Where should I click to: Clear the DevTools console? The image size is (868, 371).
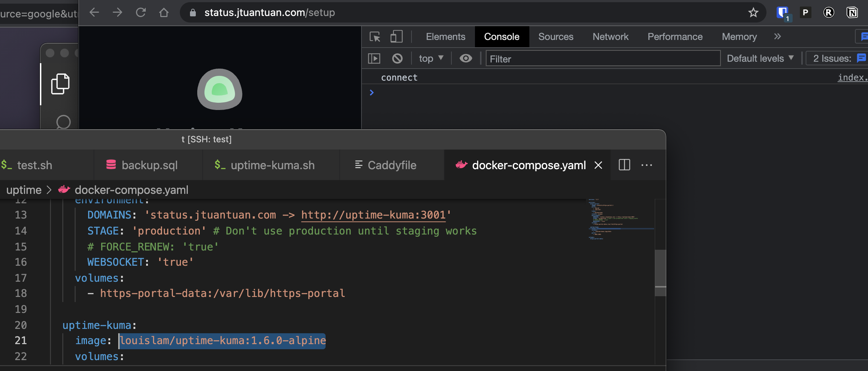397,58
